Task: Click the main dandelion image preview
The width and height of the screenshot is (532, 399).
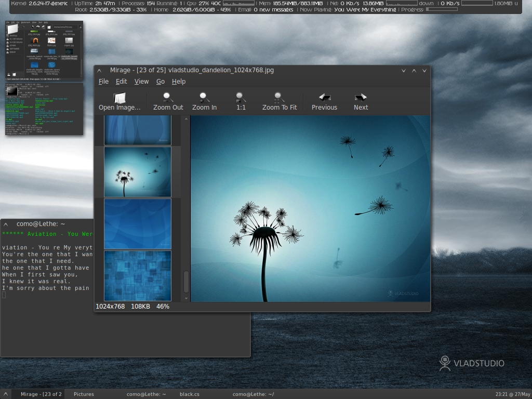Action: point(311,208)
